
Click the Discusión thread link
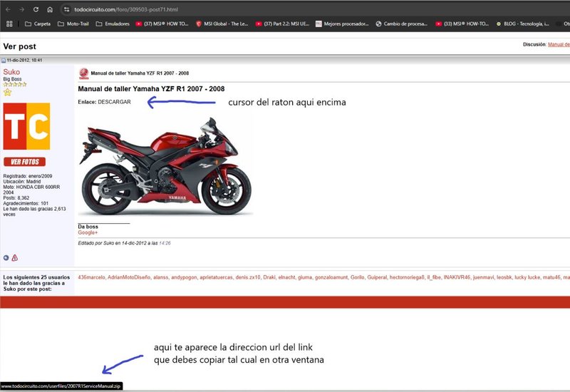(559, 44)
